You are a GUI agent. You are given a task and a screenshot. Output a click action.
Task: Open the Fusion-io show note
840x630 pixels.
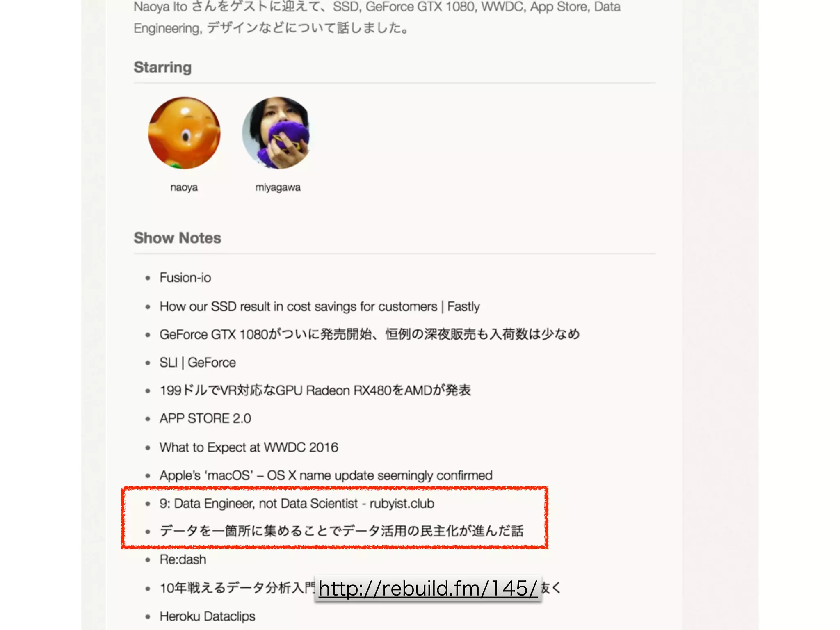185,278
